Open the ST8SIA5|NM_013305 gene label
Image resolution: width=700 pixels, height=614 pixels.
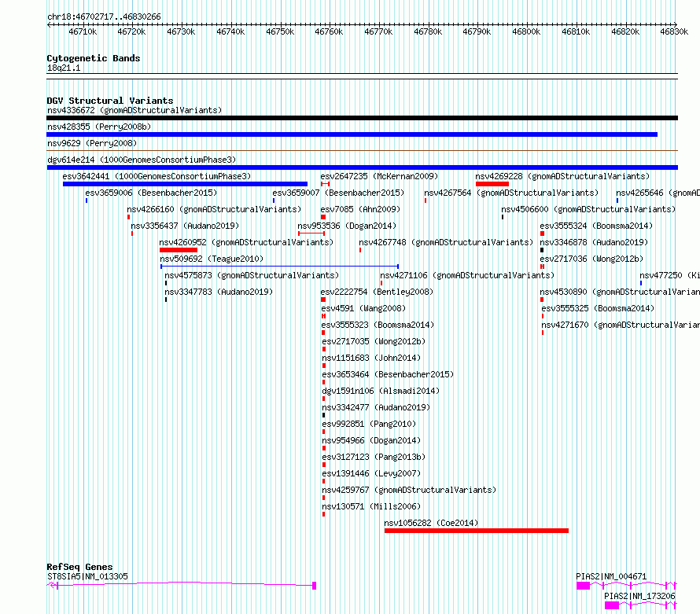[x=87, y=576]
